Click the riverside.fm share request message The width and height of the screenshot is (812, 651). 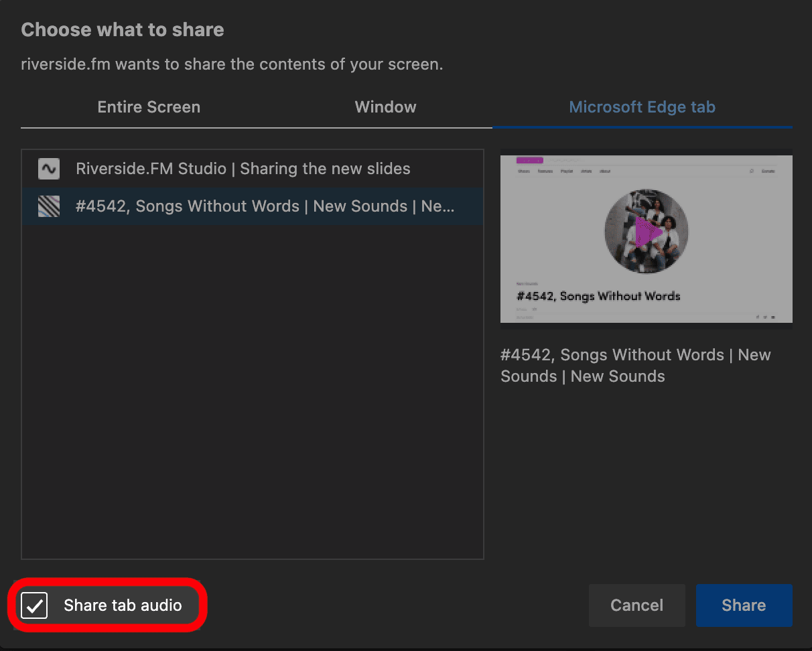coord(232,65)
